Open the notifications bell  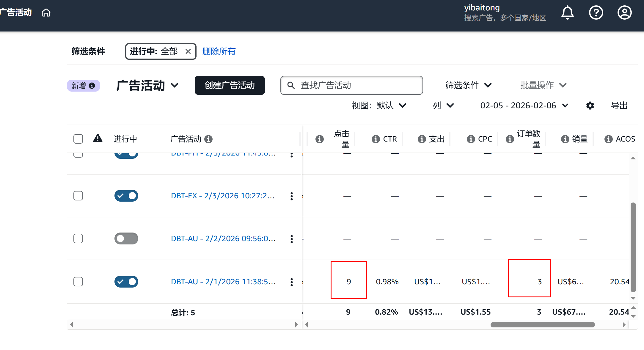567,13
